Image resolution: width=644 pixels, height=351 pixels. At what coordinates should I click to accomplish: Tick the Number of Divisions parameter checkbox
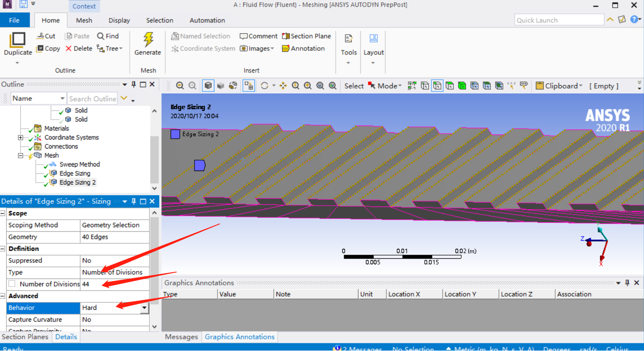coord(12,284)
